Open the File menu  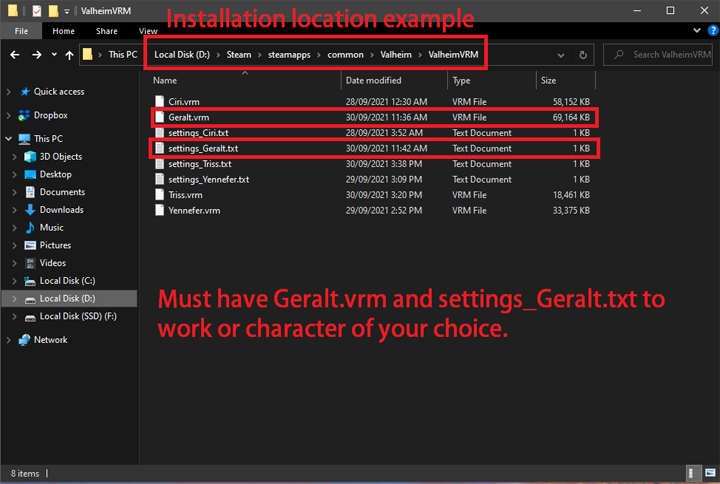(21, 31)
